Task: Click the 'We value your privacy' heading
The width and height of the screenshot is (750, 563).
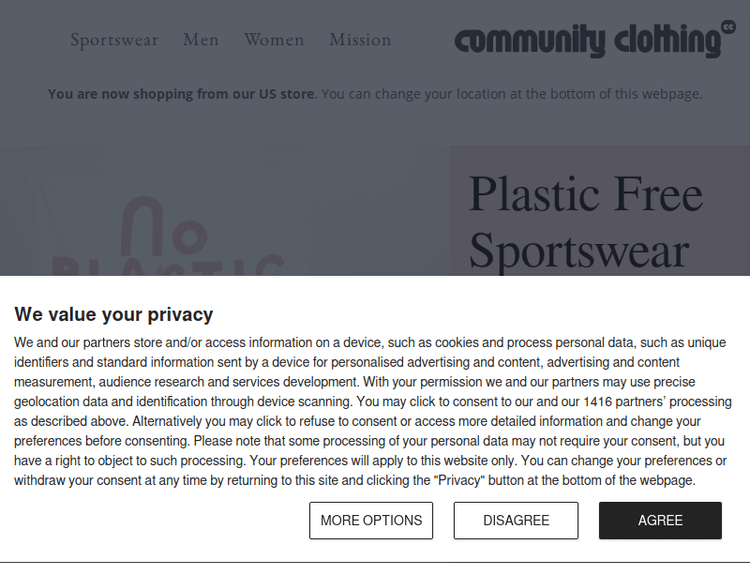Action: (114, 314)
